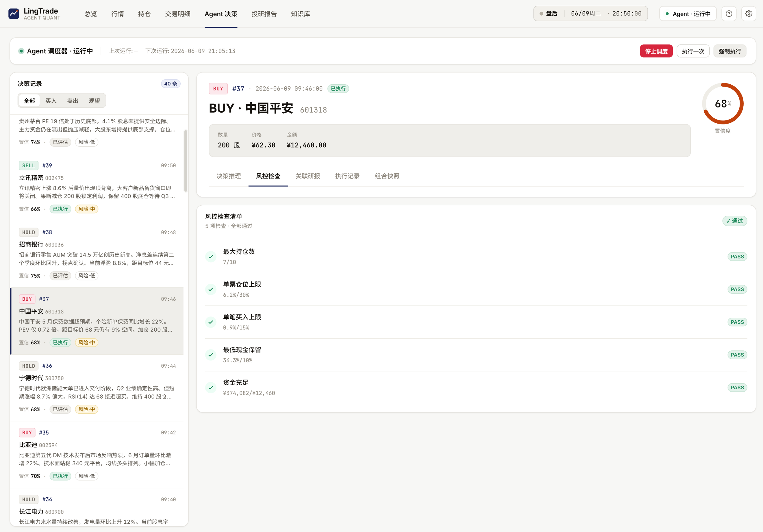Select the Agent 决策 nav tab
This screenshot has width=763, height=532.
click(221, 14)
